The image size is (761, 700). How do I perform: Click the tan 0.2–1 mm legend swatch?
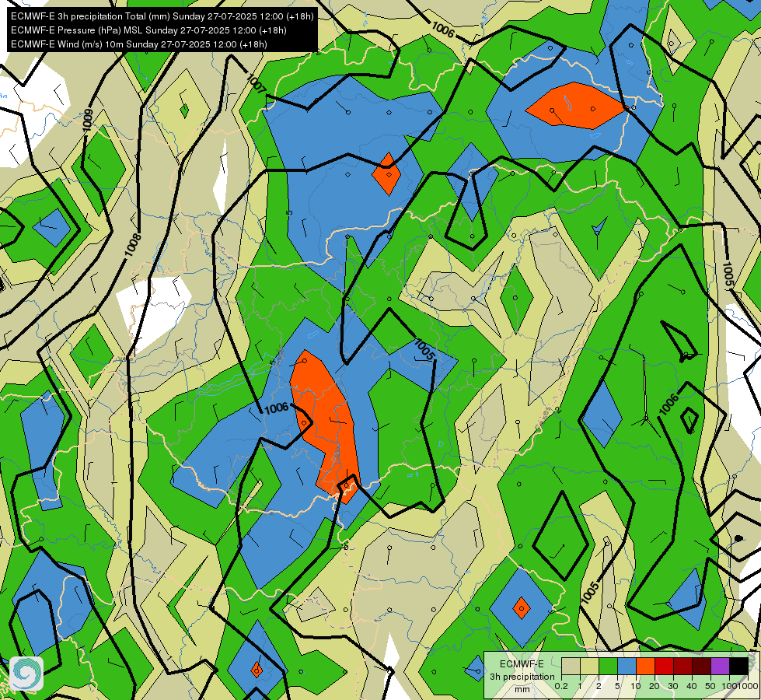pyautogui.click(x=571, y=667)
